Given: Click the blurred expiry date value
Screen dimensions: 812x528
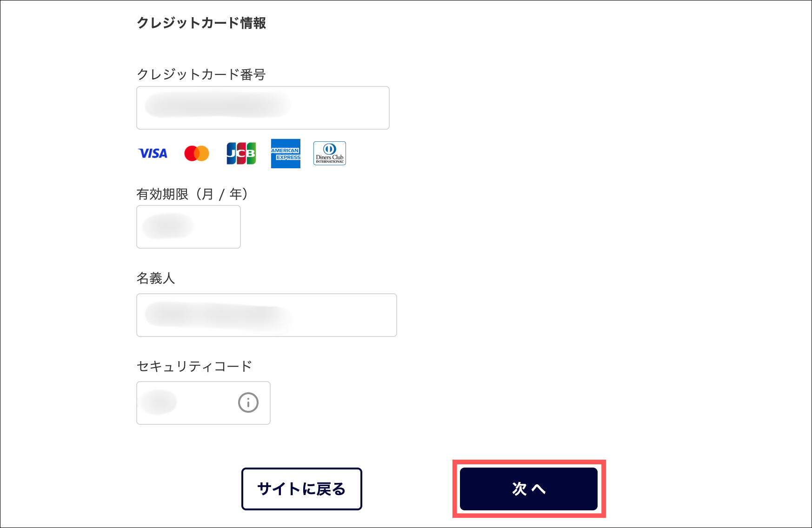Looking at the screenshot, I should tap(167, 226).
